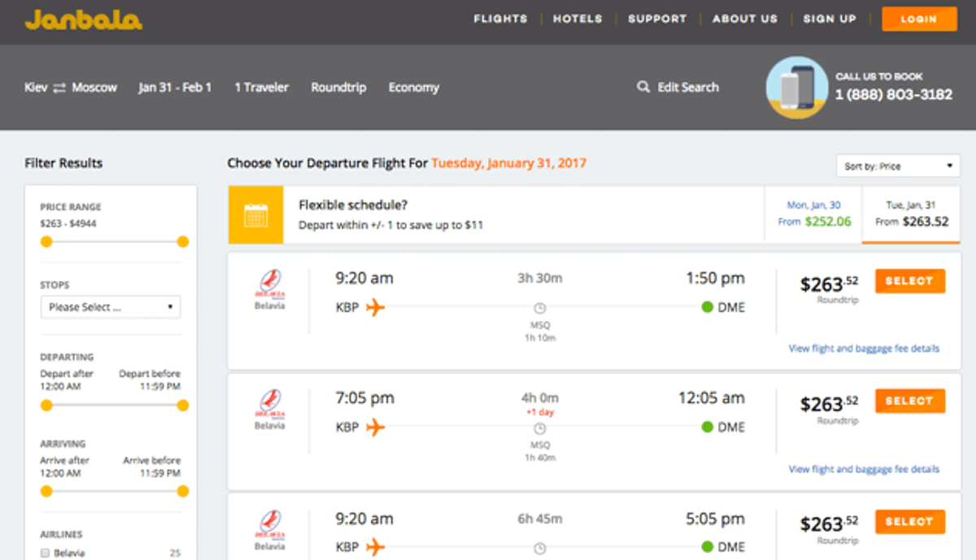Check the Belavia airline filter checkbox
The height and width of the screenshot is (560, 976).
tap(45, 553)
